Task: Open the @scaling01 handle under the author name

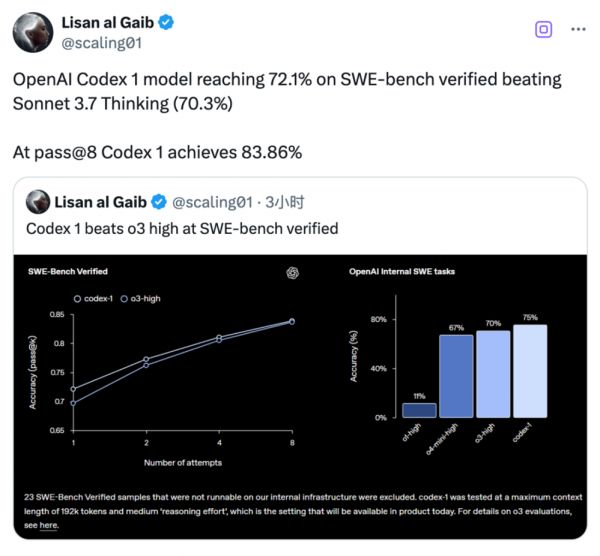Action: [x=102, y=43]
